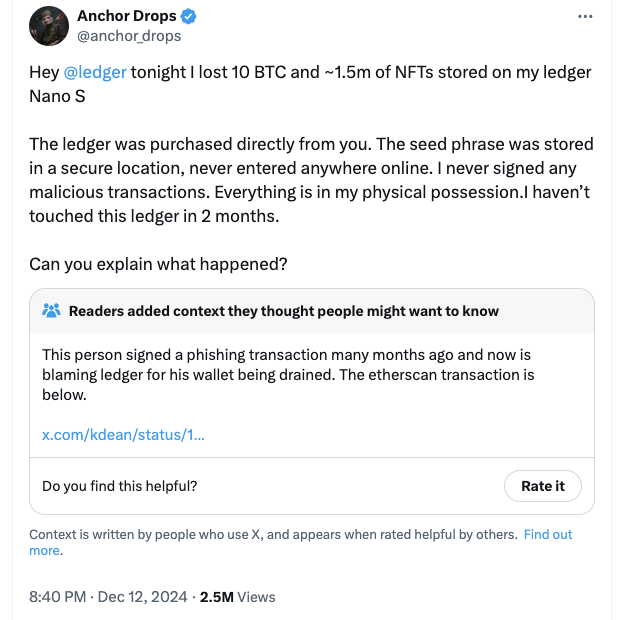Open the @anchor_drops handle
624x620 pixels.
coord(129,36)
